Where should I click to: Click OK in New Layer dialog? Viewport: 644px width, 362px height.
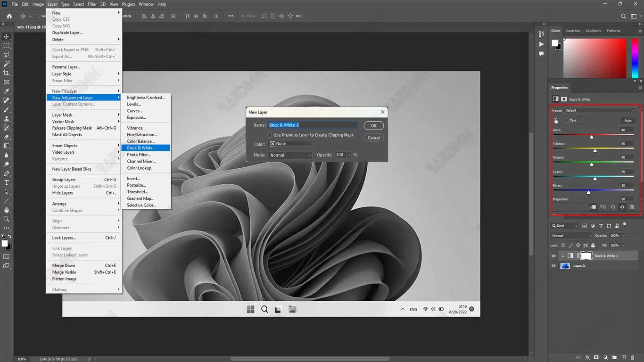(373, 126)
